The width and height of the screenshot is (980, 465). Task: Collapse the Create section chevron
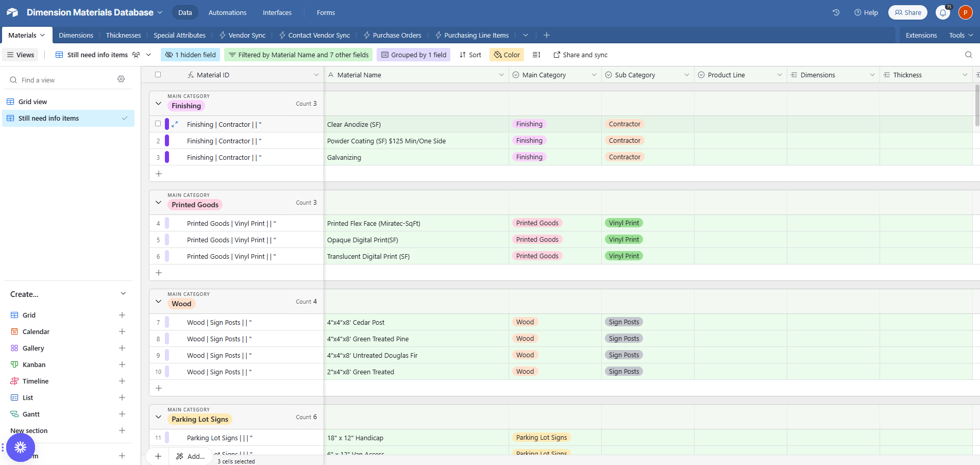click(x=123, y=294)
